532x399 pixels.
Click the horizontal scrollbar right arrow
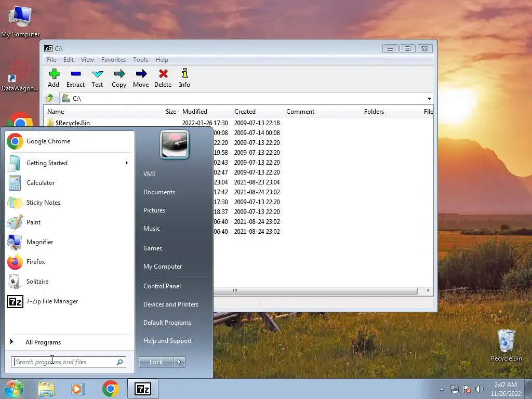pyautogui.click(x=428, y=291)
